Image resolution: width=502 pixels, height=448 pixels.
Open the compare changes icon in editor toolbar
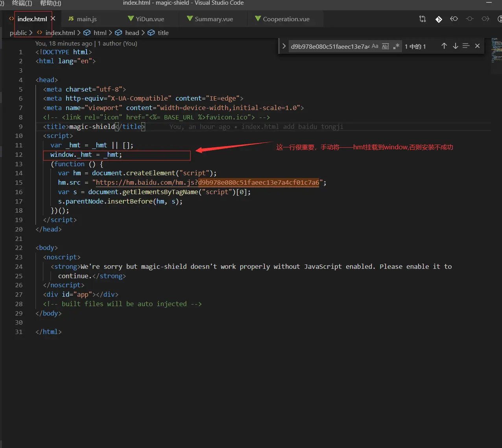coord(423,19)
